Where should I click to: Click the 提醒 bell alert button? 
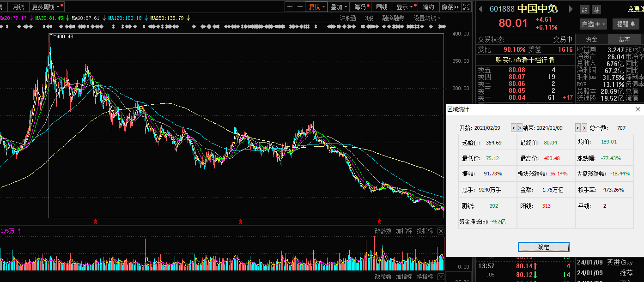626,24
